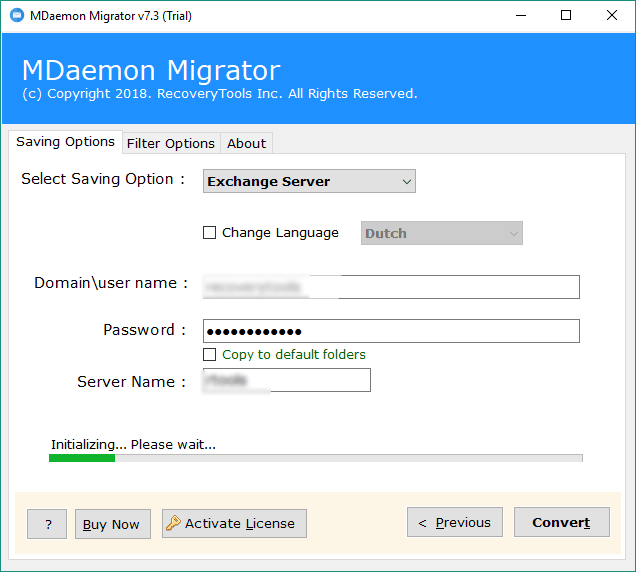Click the MDaemon Migrator app icon in title bar
Viewport: 636px width, 572px height.
17,15
